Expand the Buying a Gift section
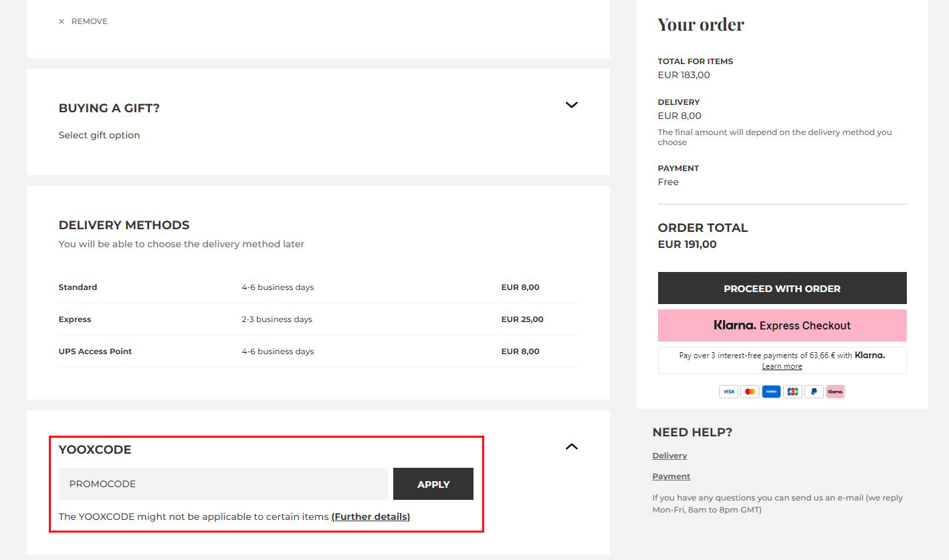Viewport: 949px width, 560px height. (571, 105)
